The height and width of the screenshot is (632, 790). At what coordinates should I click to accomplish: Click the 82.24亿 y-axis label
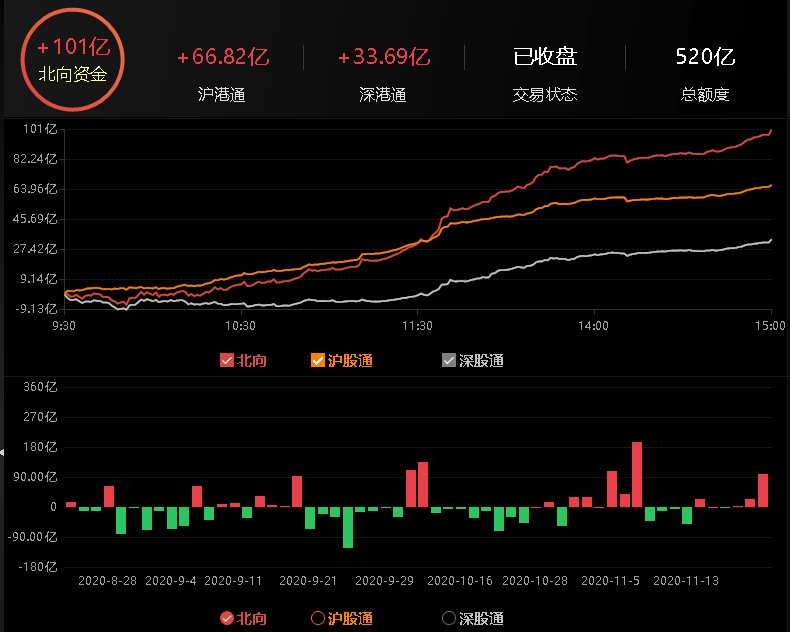click(35, 159)
